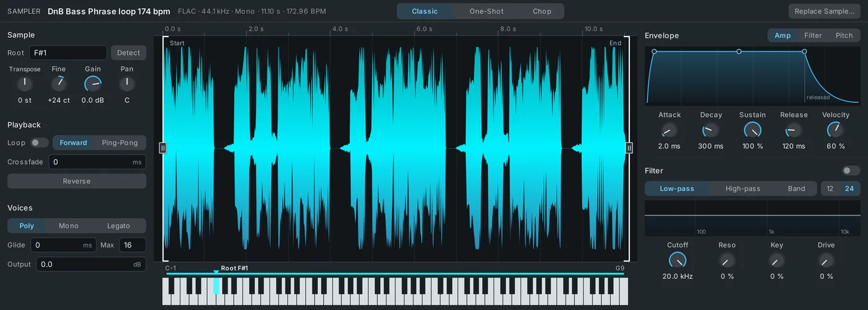Switch to Classic sampler mode
The height and width of the screenshot is (310, 868).
click(425, 11)
